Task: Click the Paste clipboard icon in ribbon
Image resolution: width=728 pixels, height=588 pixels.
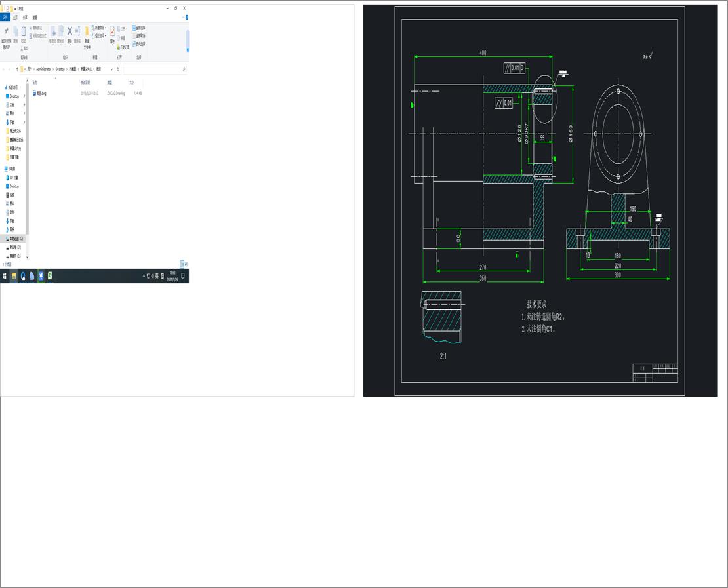Action: [x=24, y=32]
